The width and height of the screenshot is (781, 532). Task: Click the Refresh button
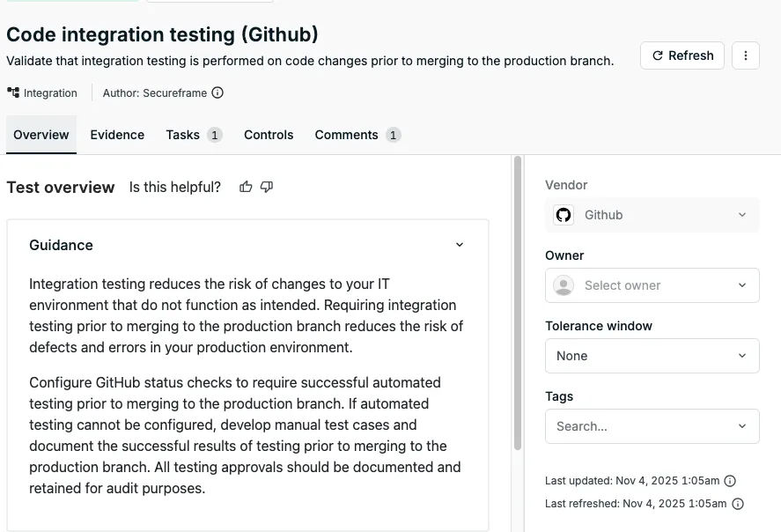[x=682, y=55]
